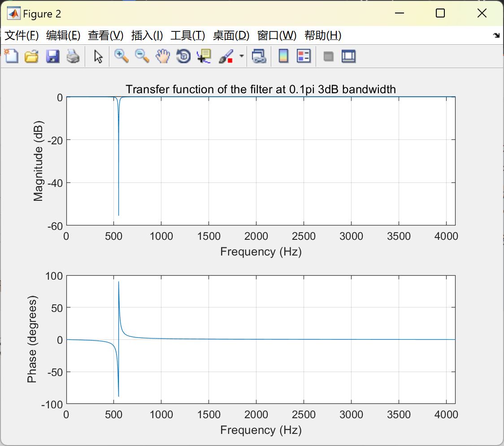Select the Pan hand tool
The image size is (504, 446).
(x=163, y=56)
